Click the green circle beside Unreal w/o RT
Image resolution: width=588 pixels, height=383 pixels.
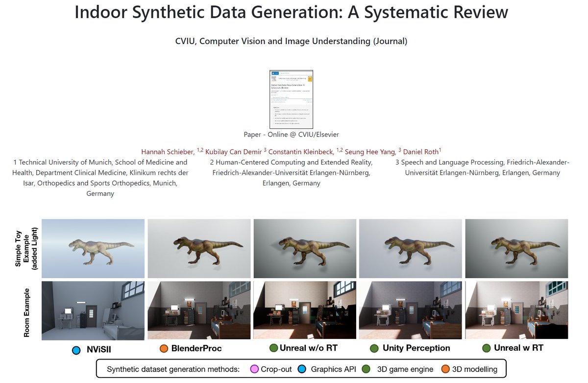click(x=273, y=348)
